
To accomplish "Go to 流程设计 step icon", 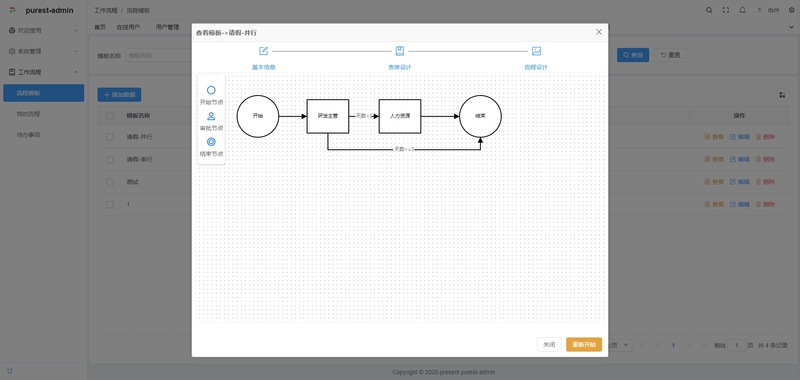I will point(536,51).
